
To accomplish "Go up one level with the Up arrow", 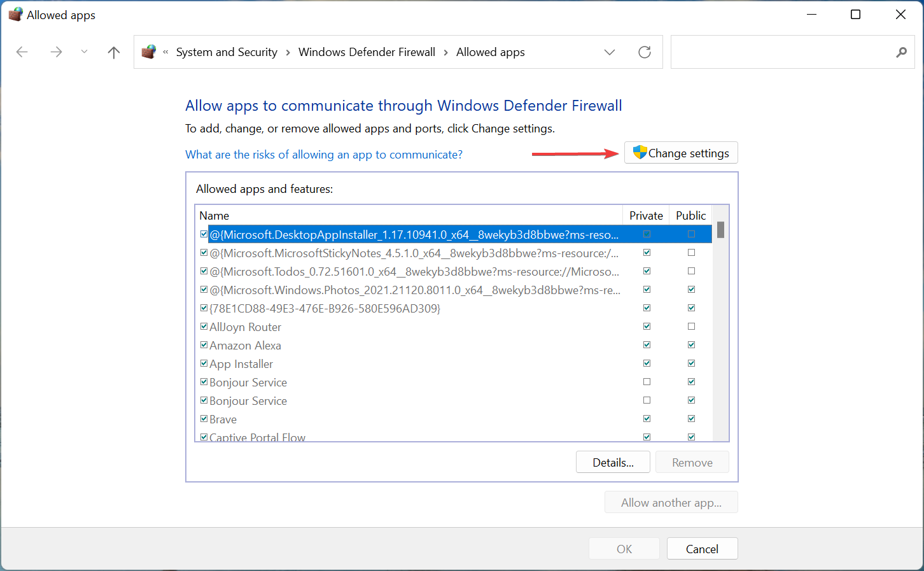I will pyautogui.click(x=114, y=52).
